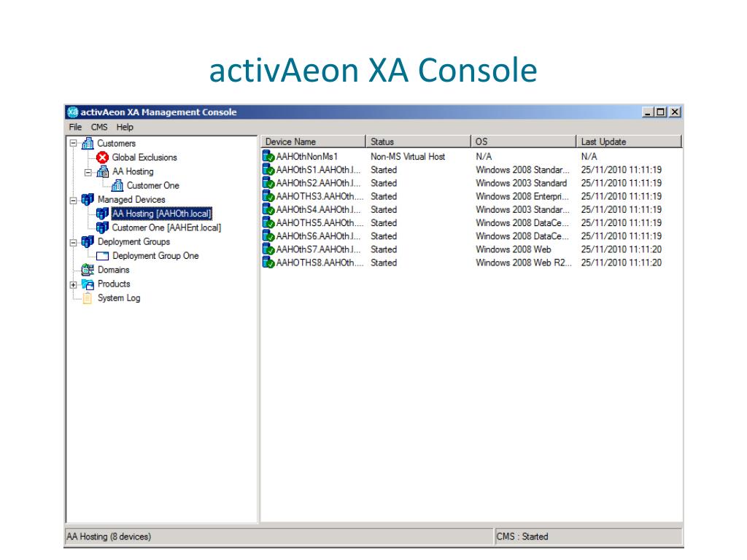Click the AA Hosting (8 devices) status bar text
The image size is (747, 560).
(x=109, y=537)
